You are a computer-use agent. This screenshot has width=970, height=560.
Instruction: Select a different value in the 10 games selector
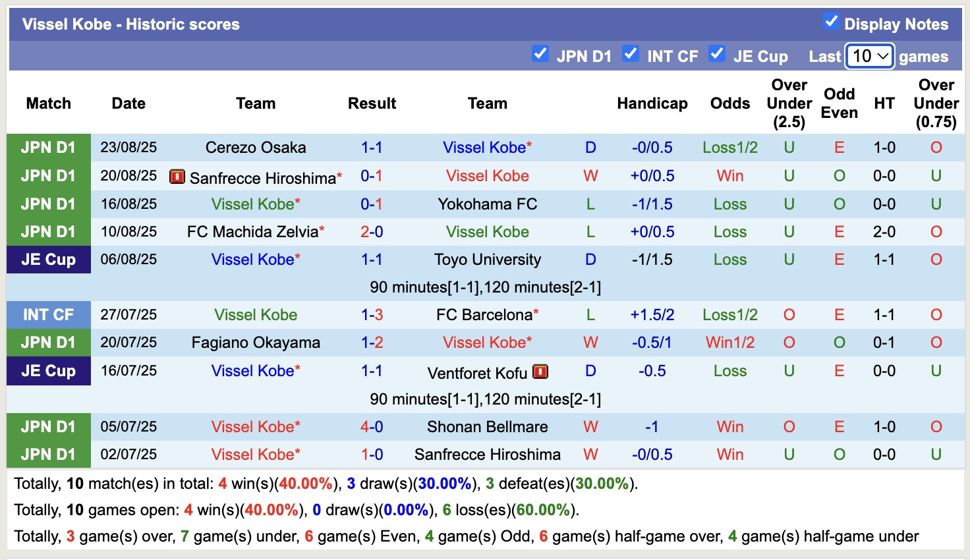(869, 57)
